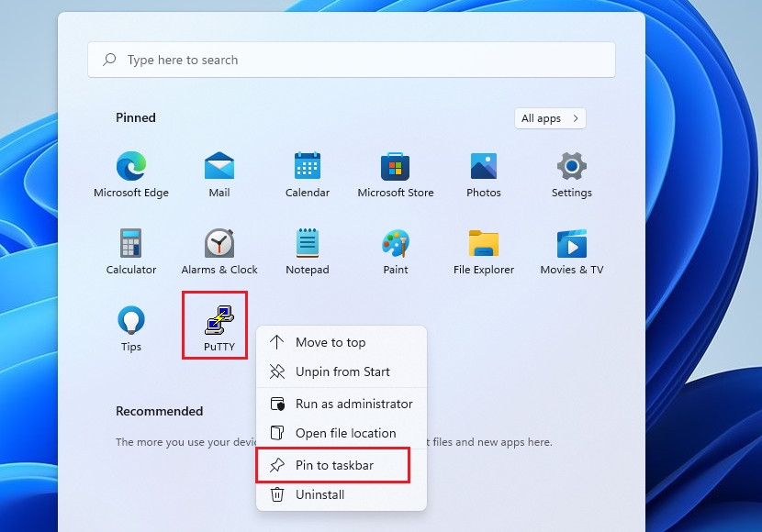Open Settings gear icon
762x532 pixels.
pos(571,174)
